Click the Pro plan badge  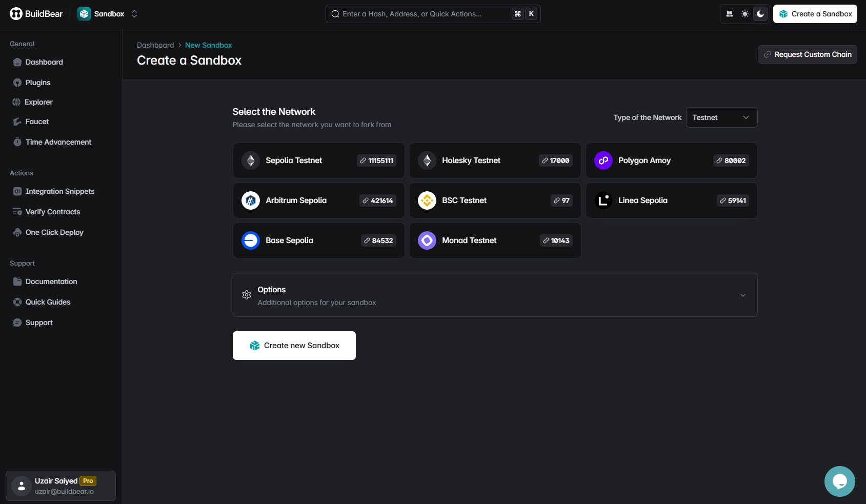pos(88,481)
